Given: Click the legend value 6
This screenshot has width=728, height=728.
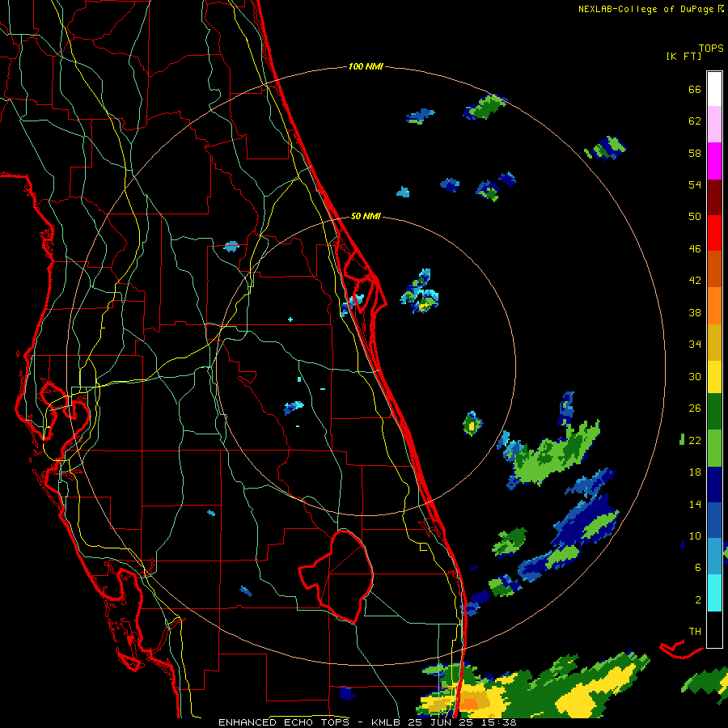Looking at the screenshot, I should (x=698, y=568).
